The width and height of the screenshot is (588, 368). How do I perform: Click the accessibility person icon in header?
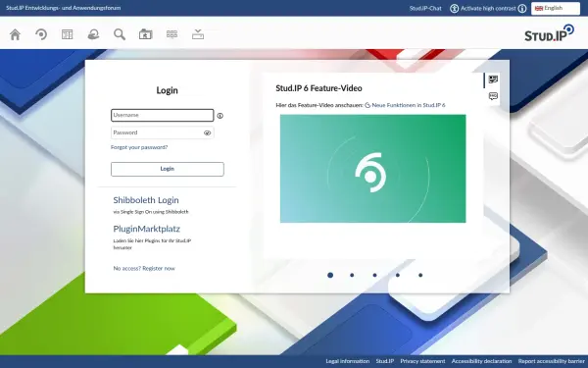tap(454, 8)
